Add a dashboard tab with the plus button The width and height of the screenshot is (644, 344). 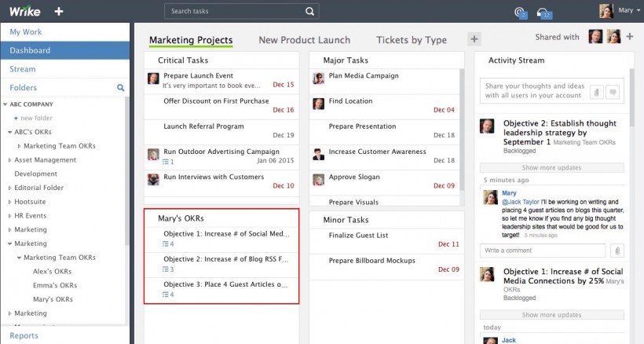474,39
